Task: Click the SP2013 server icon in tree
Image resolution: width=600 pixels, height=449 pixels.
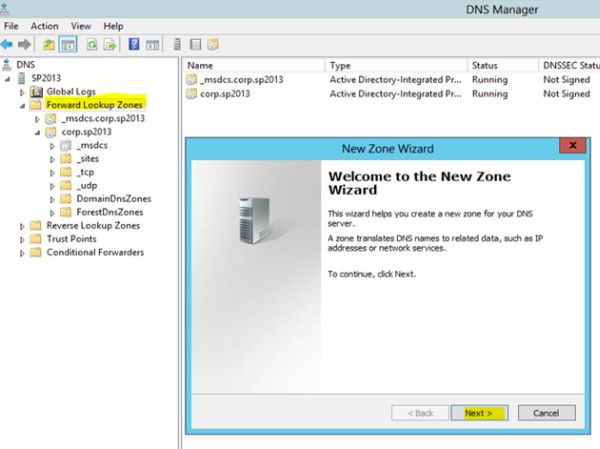Action: pyautogui.click(x=22, y=78)
